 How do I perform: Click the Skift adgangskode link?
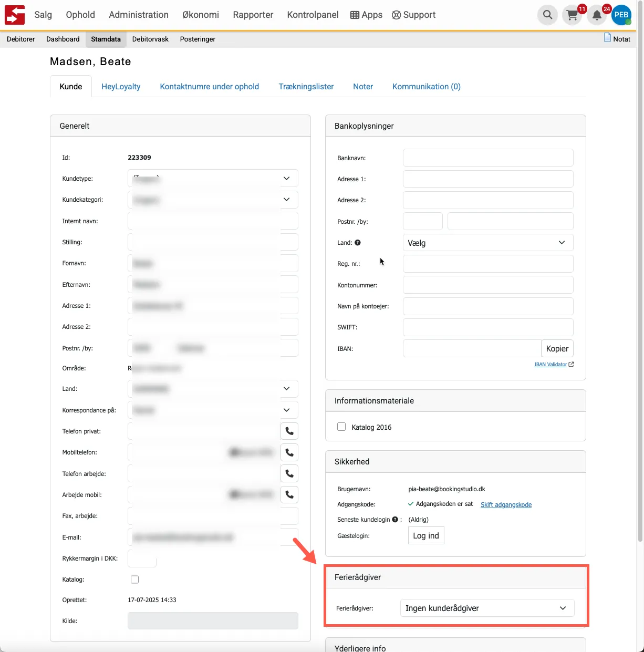coord(506,505)
